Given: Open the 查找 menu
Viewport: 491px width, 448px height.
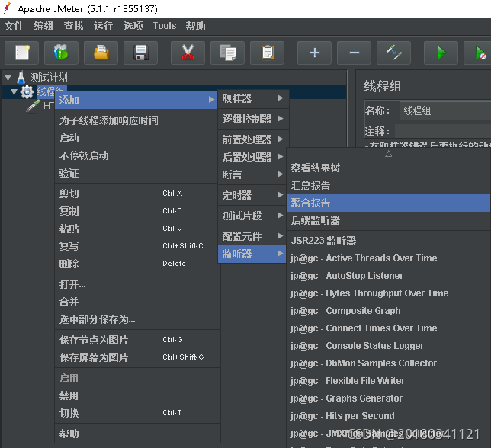Looking at the screenshot, I should [74, 26].
